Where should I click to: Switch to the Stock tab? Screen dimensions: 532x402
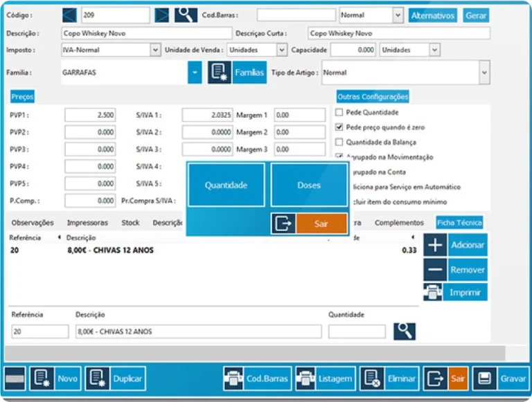click(x=130, y=223)
